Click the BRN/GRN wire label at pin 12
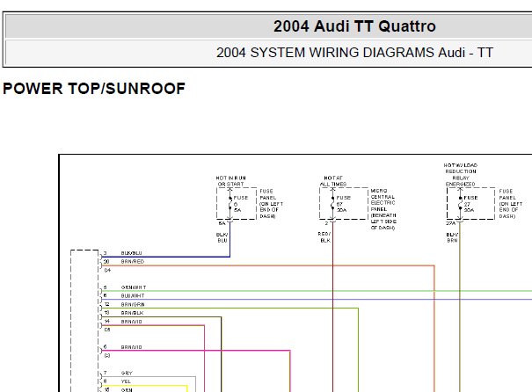This screenshot has height=392, width=532. click(133, 304)
